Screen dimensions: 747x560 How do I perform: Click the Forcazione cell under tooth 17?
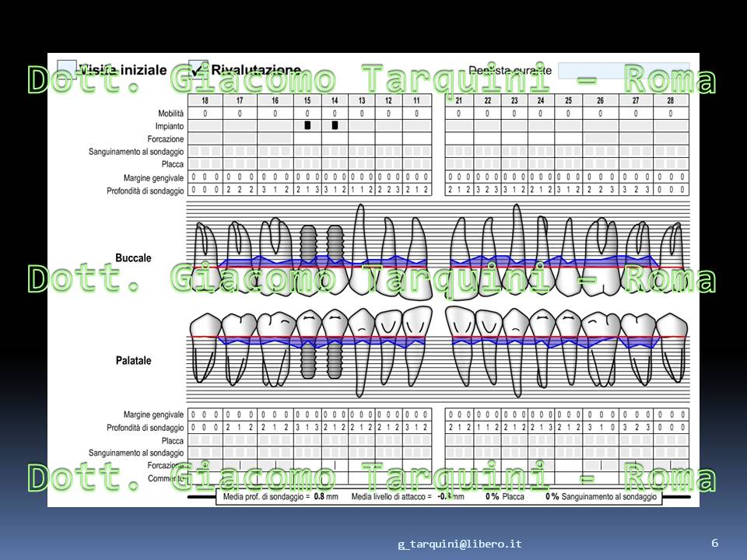click(240, 138)
